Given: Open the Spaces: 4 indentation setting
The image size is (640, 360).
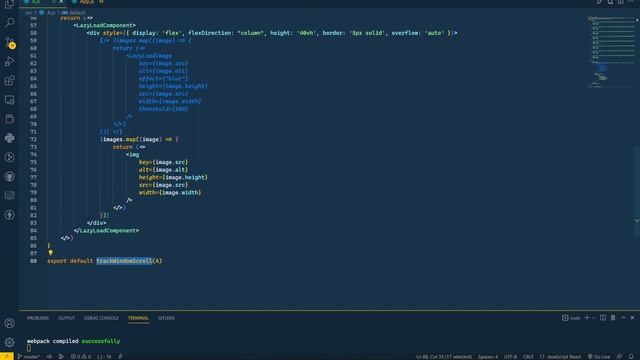Looking at the screenshot, I should click(488, 356).
